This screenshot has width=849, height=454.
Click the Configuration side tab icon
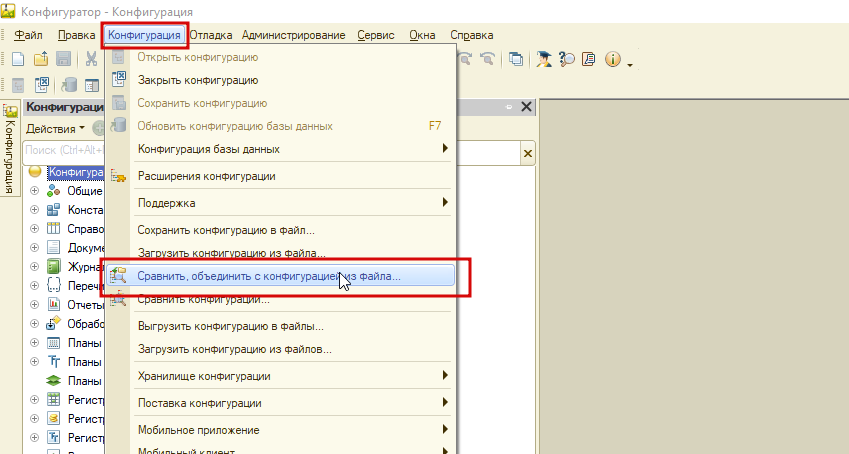point(10,110)
